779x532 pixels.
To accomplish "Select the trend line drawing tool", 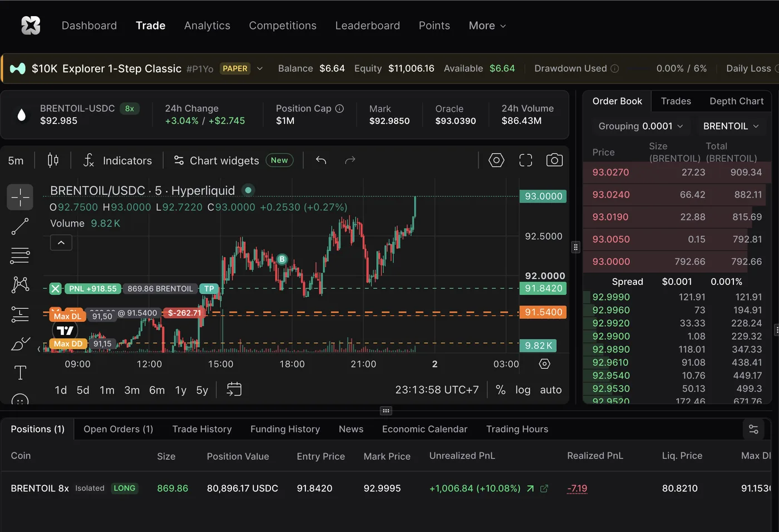I will [20, 226].
